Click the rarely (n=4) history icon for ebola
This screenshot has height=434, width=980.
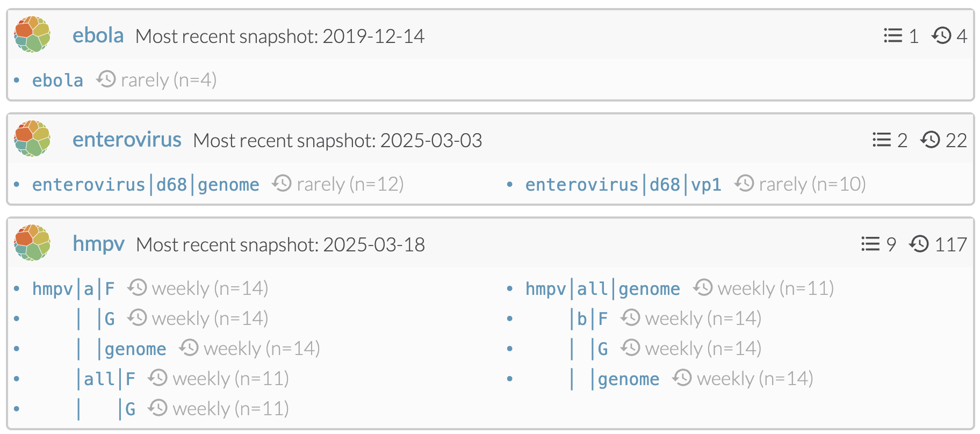click(106, 79)
